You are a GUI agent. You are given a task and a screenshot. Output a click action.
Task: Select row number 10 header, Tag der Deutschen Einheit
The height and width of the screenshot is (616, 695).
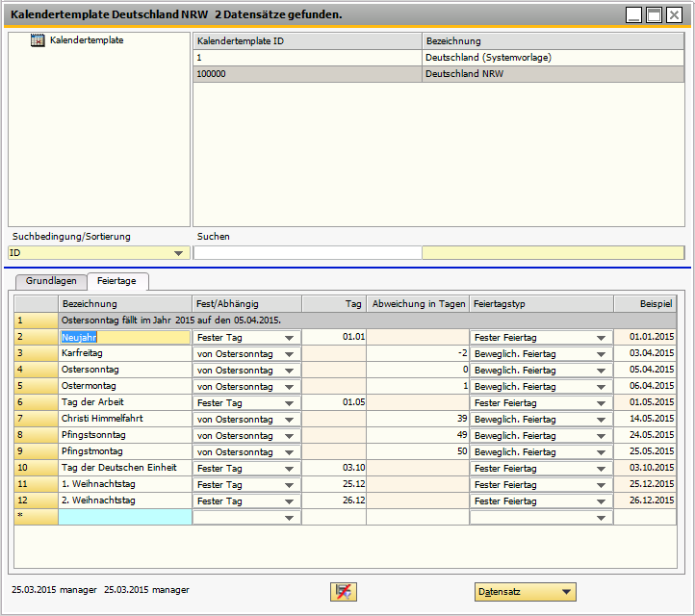[36, 469]
